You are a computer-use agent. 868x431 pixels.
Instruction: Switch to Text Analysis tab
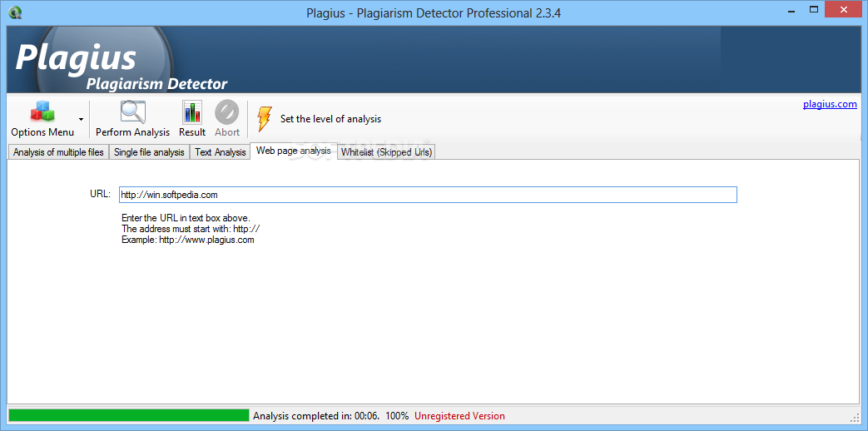point(220,152)
